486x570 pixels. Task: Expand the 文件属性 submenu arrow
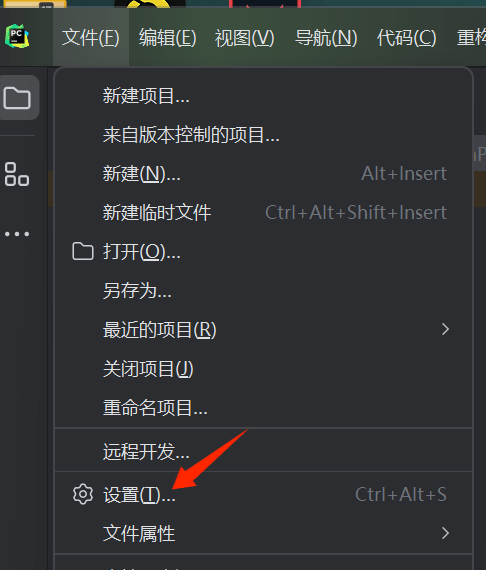pyautogui.click(x=445, y=533)
